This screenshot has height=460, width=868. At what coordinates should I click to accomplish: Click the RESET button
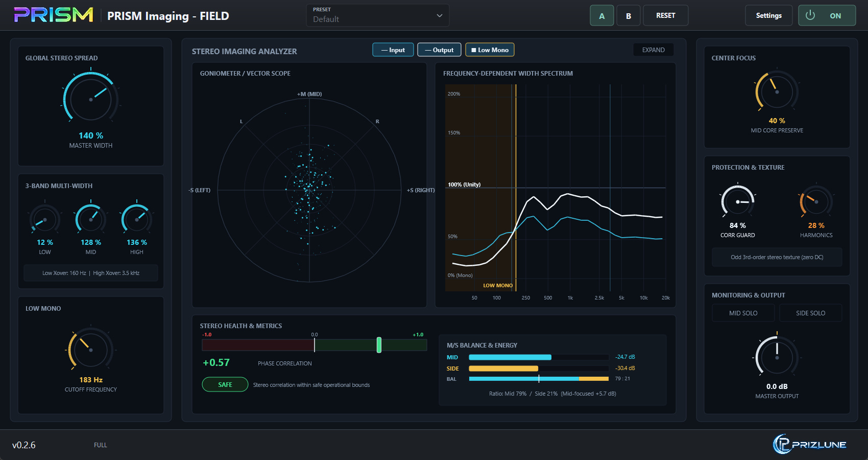tap(666, 15)
